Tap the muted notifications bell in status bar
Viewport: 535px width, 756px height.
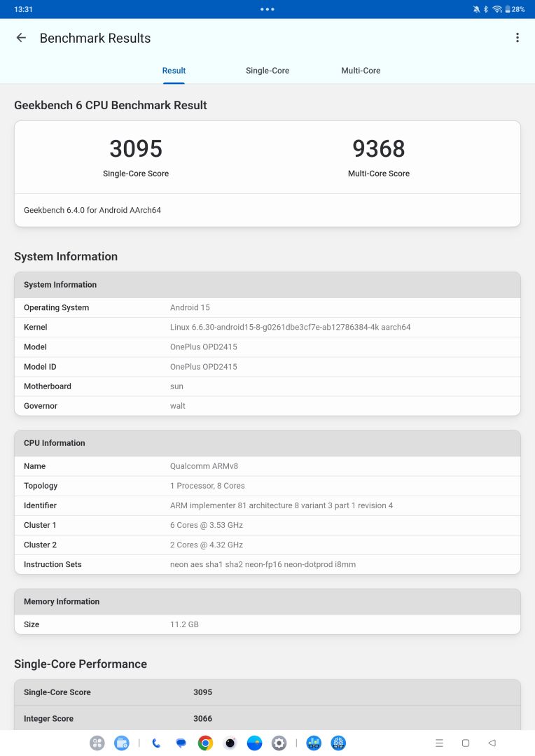[x=476, y=9]
